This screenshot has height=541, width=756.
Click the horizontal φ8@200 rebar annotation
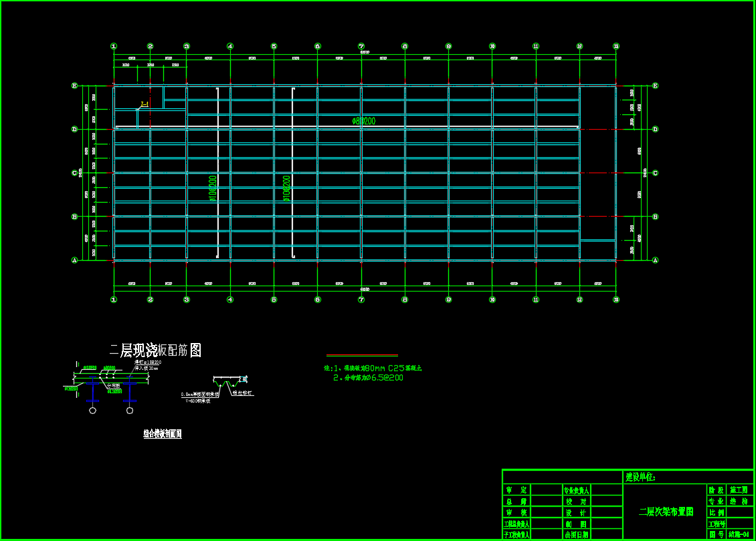(x=363, y=121)
